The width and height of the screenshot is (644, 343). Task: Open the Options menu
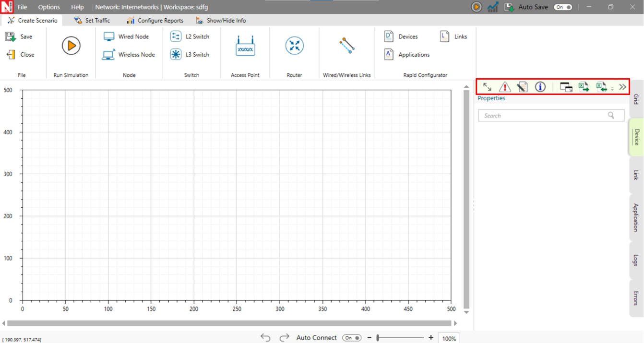pos(49,7)
